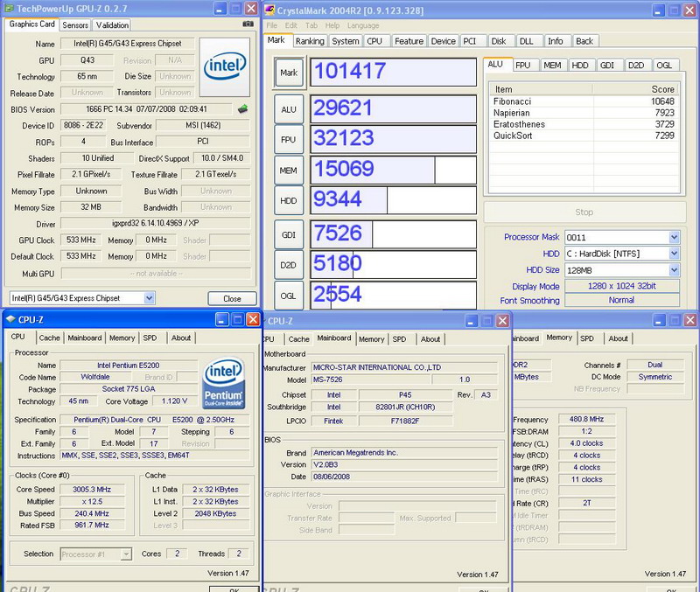Click the CrystalMark title bar app icon
The image size is (700, 592).
point(269,10)
